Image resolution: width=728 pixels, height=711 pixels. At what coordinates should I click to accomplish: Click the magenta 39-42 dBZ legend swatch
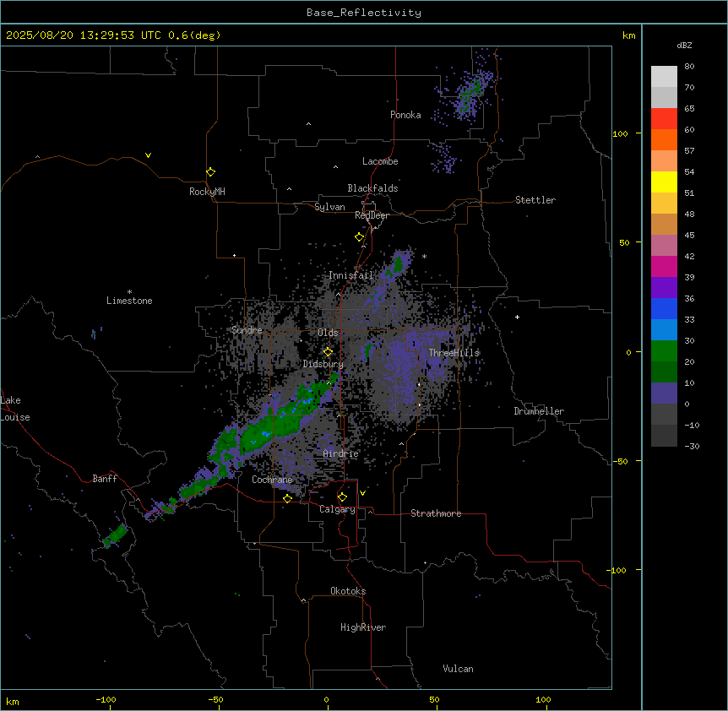point(664,266)
